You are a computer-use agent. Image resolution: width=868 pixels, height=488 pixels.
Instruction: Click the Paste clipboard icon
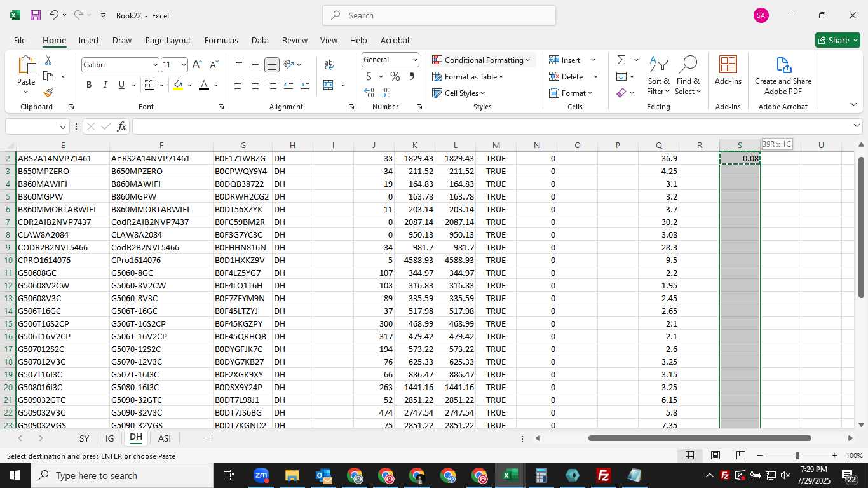(x=26, y=65)
